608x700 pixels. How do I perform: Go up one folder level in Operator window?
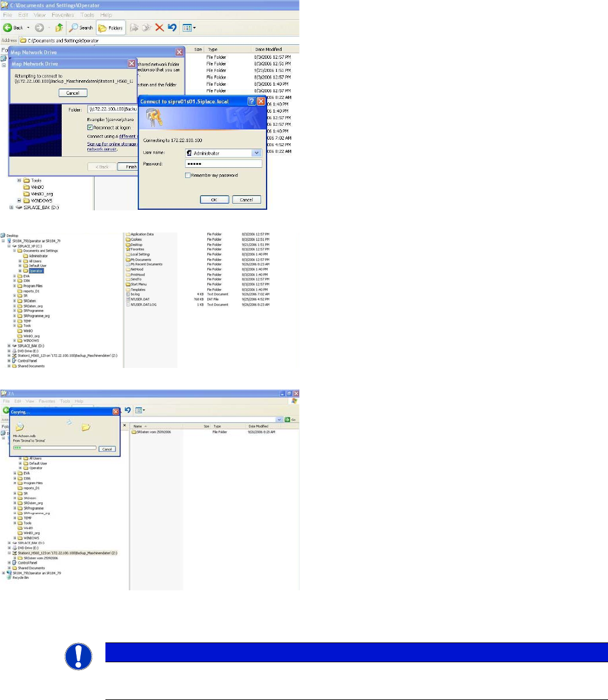point(59,28)
